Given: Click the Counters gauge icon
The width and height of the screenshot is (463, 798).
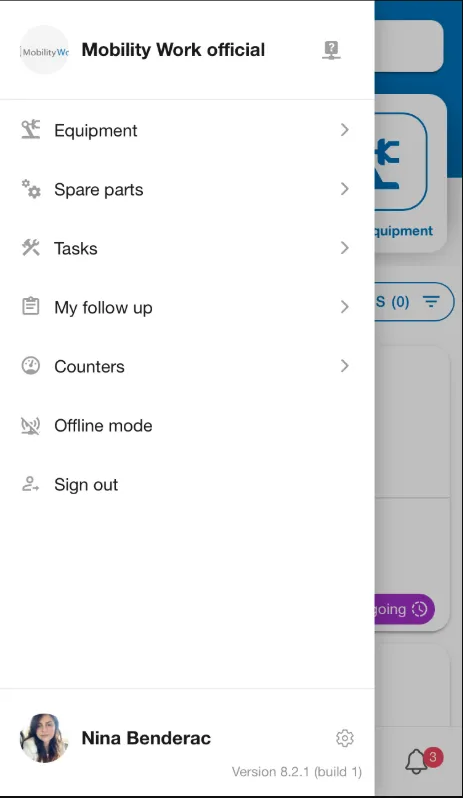Looking at the screenshot, I should pos(31,366).
